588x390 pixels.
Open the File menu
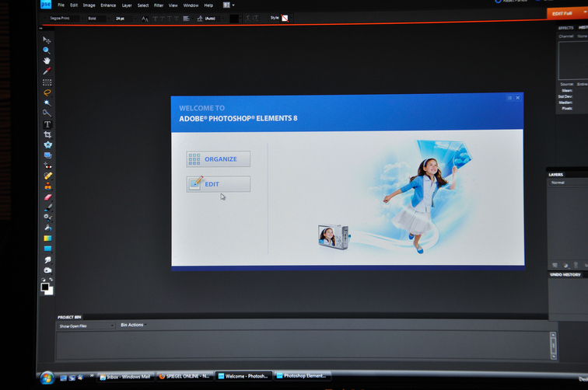tap(61, 5)
